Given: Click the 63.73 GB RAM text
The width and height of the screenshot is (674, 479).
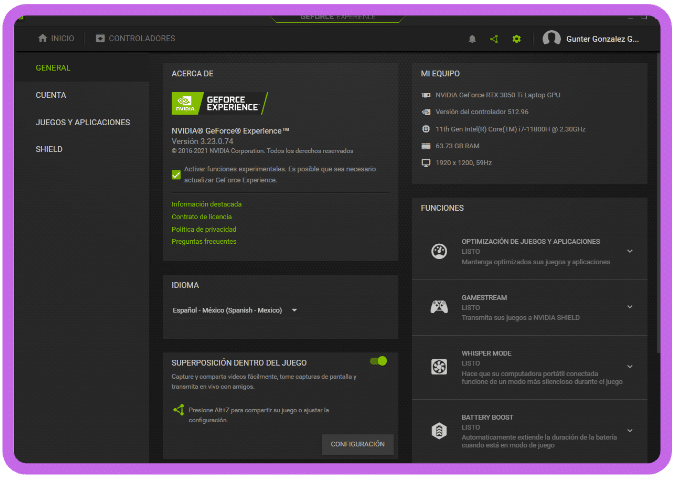Looking at the screenshot, I should coord(457,146).
